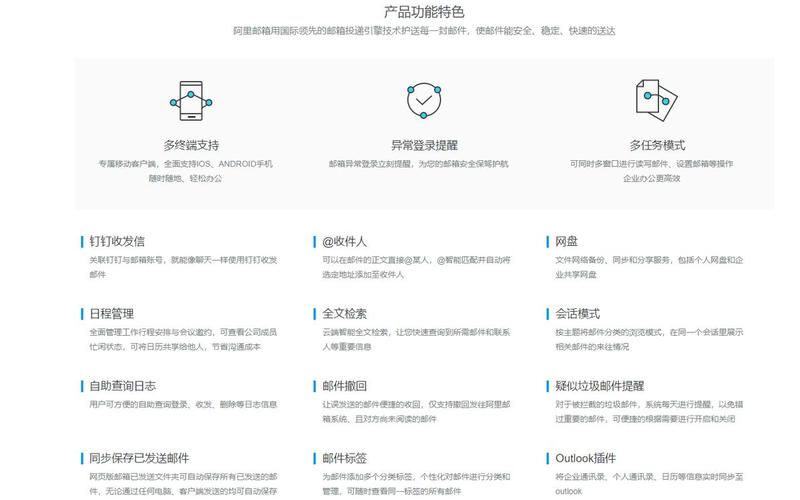Click the 邮件标签 feature heading
The image size is (800, 500).
point(344,458)
